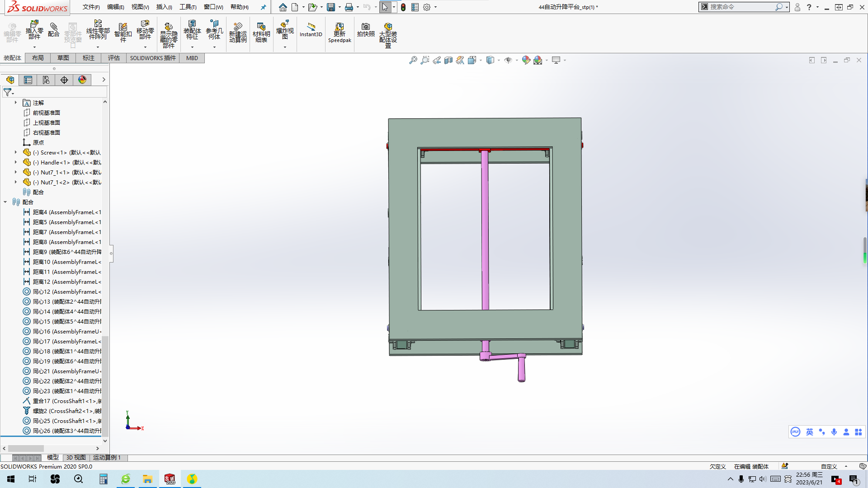Open Windows Start button on taskbar
The height and width of the screenshot is (488, 868).
point(11,479)
